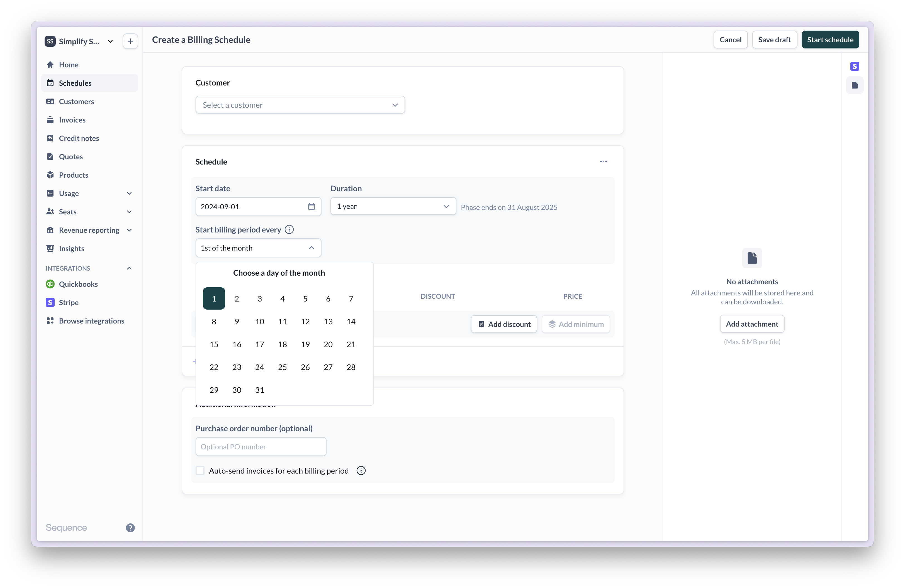Open the workspace switcher chevron

(110, 41)
